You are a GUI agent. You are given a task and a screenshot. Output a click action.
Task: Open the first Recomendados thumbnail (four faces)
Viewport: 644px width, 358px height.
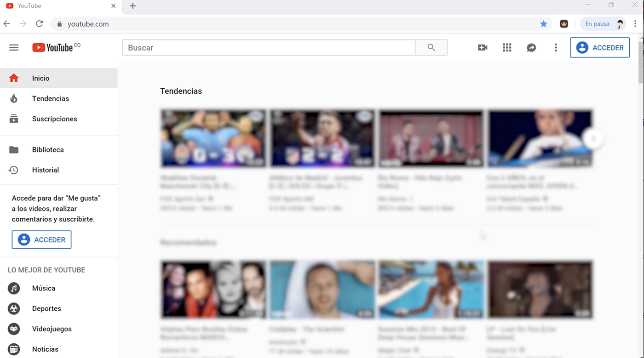pos(213,290)
